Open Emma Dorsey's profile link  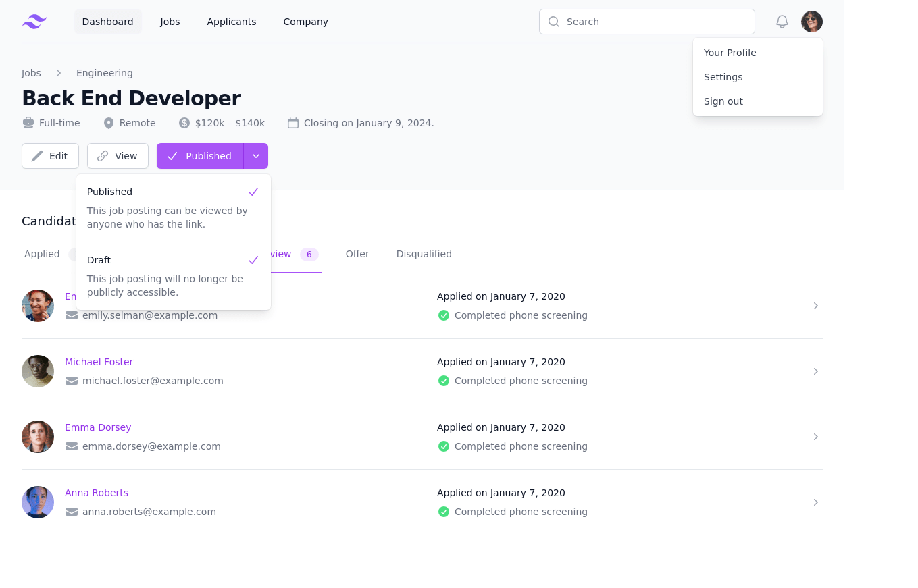pyautogui.click(x=97, y=427)
